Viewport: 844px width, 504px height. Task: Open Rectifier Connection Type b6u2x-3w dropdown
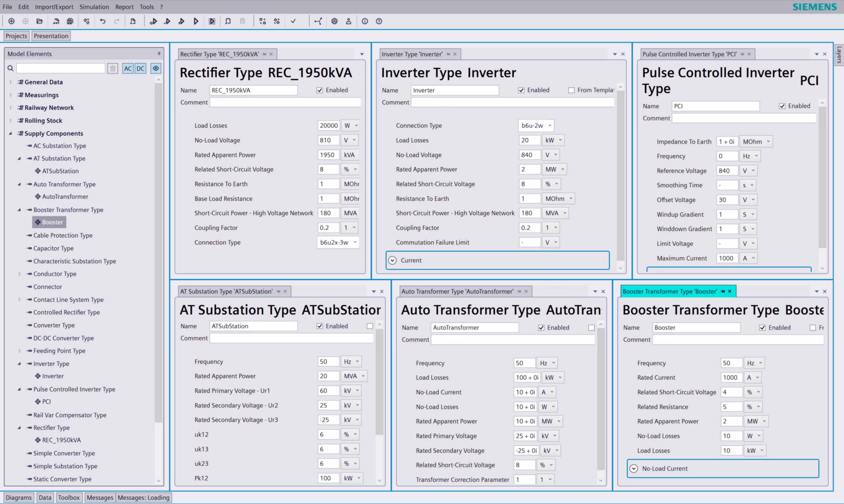click(x=338, y=243)
